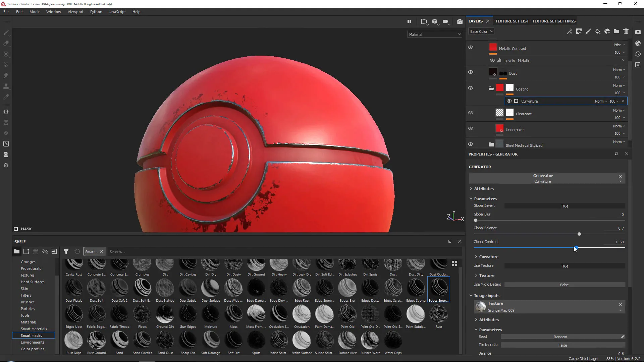Toggle Levels - Metallic effect visibility
This screenshot has height=362, width=644.
point(492,61)
